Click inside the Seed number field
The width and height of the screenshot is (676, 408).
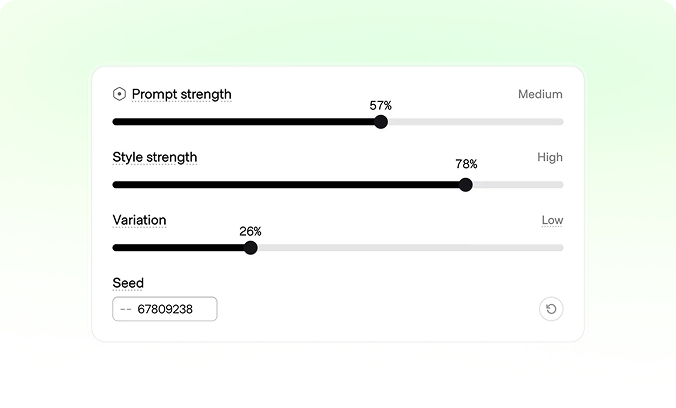pyautogui.click(x=165, y=309)
